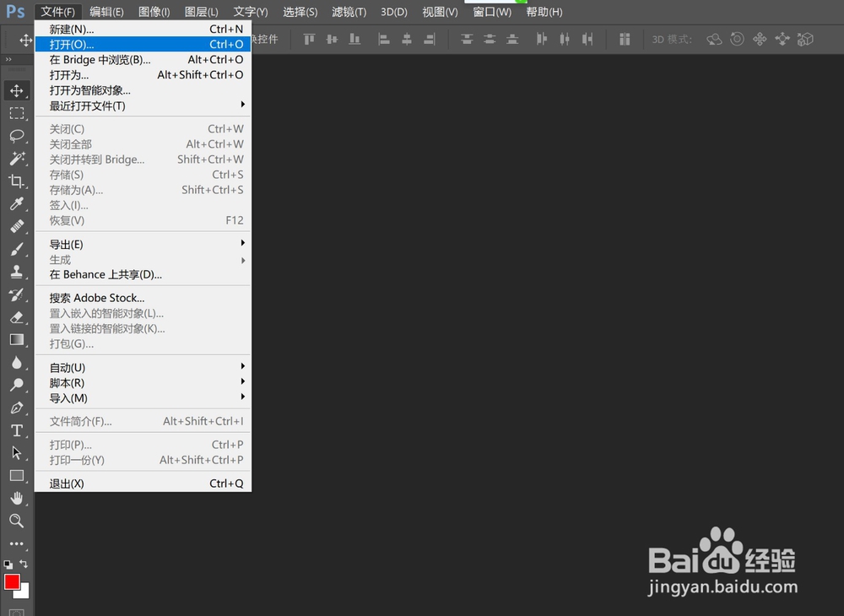
Task: Open the 文字(Y) menu
Action: click(251, 12)
